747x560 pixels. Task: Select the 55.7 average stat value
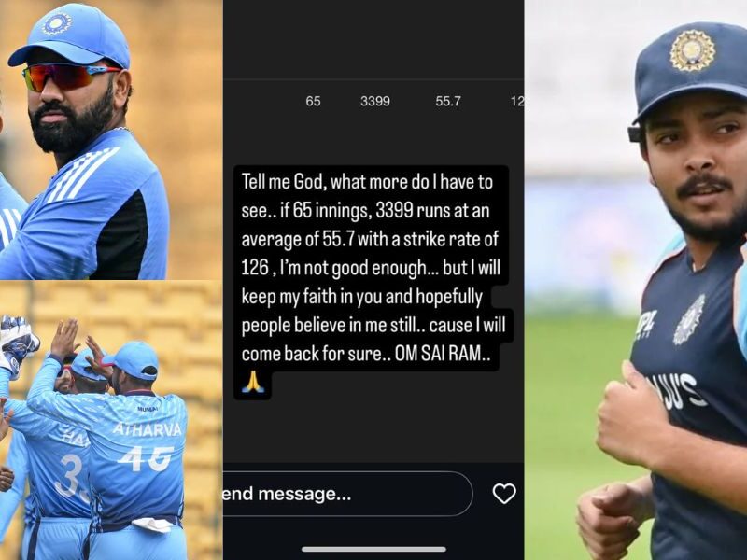[x=448, y=101]
